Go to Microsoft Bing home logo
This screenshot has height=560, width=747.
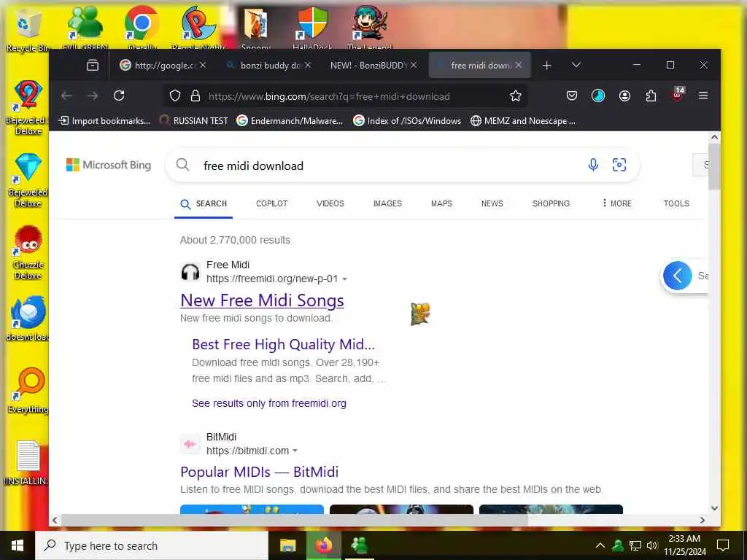tap(109, 165)
